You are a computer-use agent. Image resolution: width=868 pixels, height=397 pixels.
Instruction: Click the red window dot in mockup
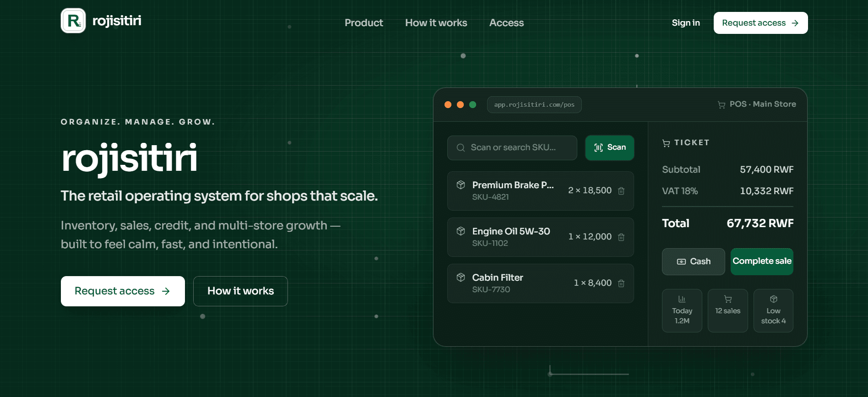click(x=448, y=105)
